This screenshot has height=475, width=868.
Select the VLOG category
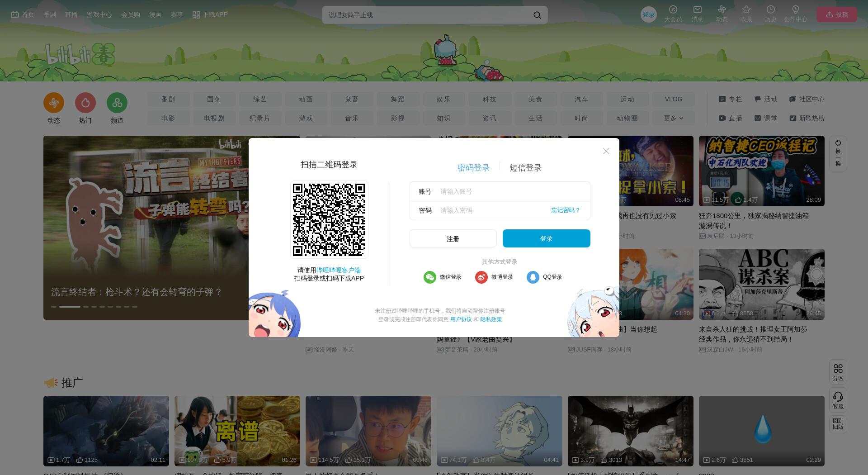pyautogui.click(x=673, y=99)
